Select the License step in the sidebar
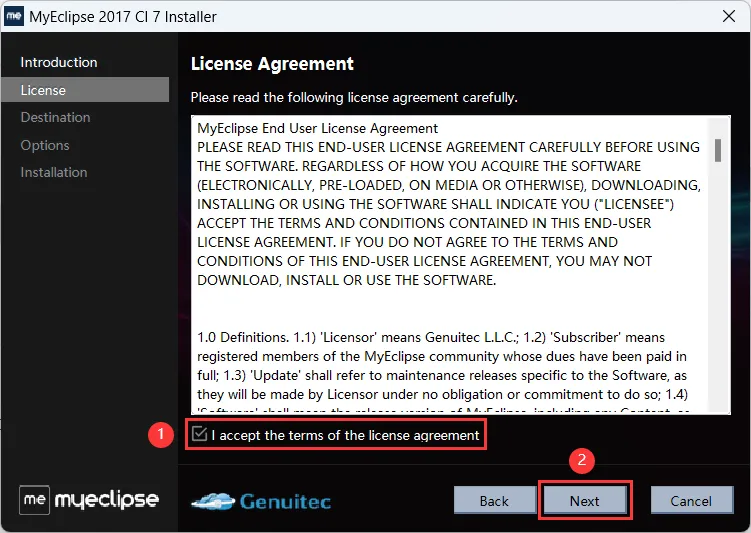The width and height of the screenshot is (751, 533). click(x=85, y=90)
